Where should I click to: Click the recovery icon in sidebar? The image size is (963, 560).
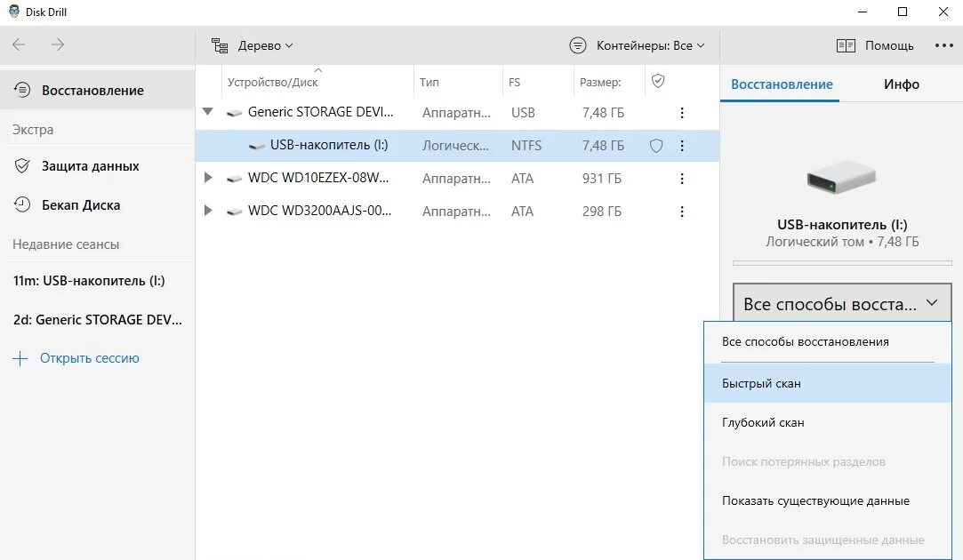(x=22, y=91)
